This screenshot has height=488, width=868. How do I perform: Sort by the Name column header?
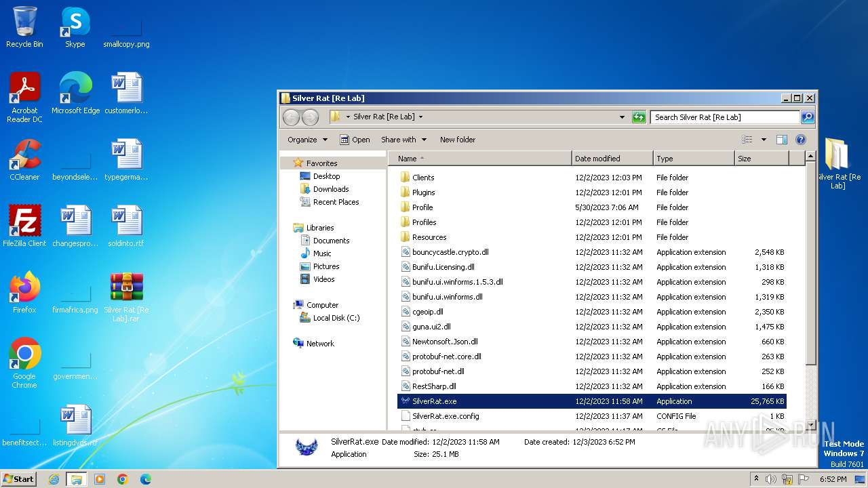[481, 159]
